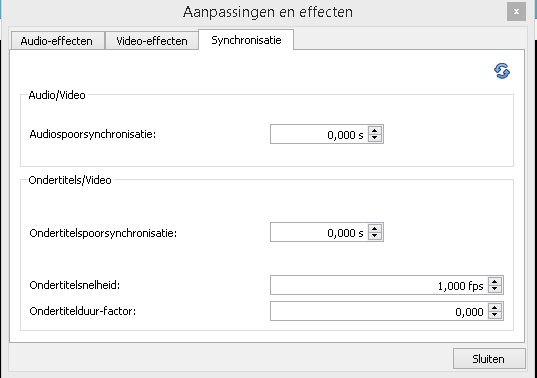This screenshot has height=378, width=537.
Task: Open the Video-effecten tab
Action: point(152,41)
